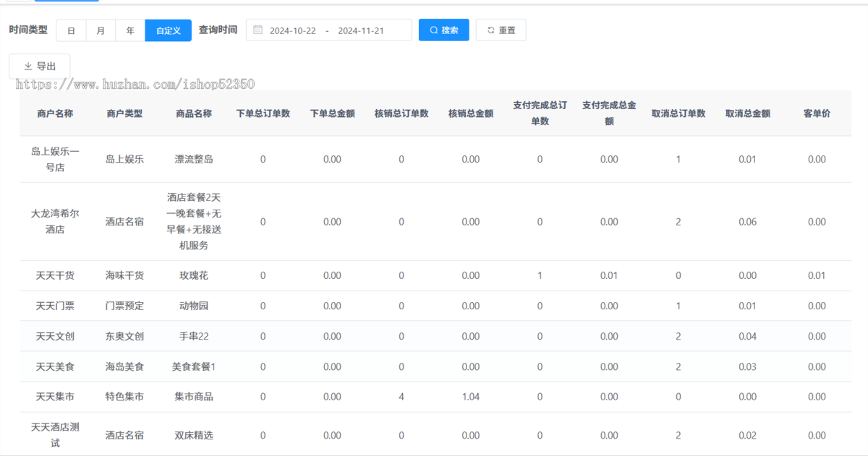Select the 日 time type option
The height and width of the screenshot is (456, 868).
coord(71,30)
